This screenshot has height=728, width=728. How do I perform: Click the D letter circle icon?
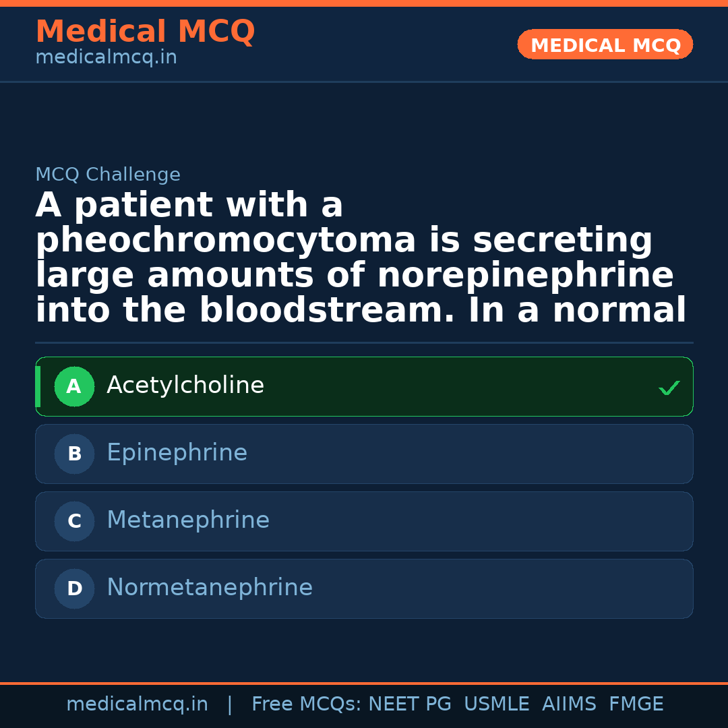pos(74,589)
